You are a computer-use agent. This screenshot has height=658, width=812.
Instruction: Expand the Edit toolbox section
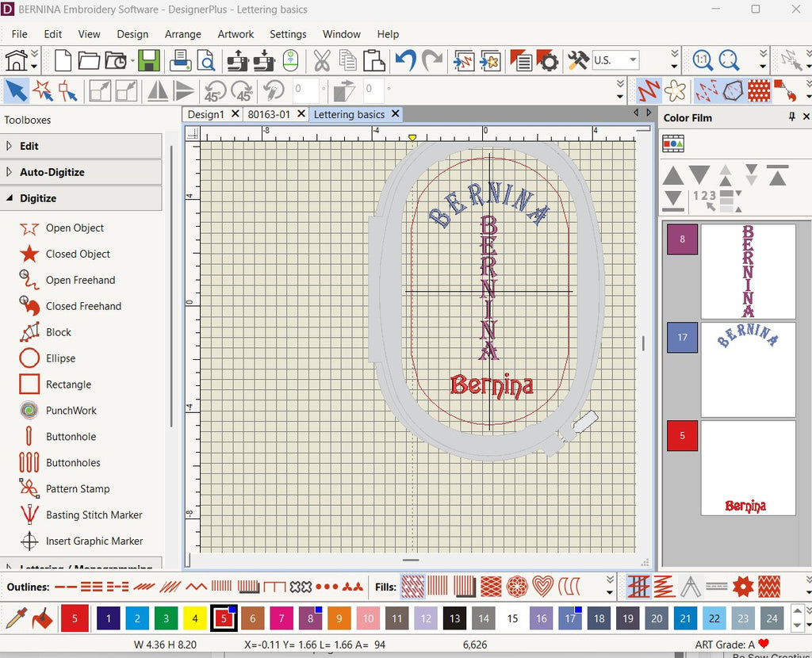click(x=29, y=146)
